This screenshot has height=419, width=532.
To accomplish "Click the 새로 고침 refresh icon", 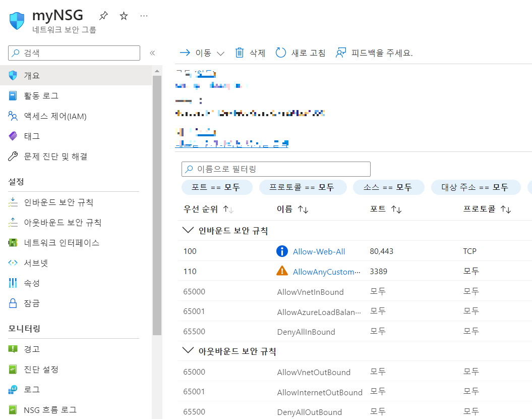I will click(280, 53).
